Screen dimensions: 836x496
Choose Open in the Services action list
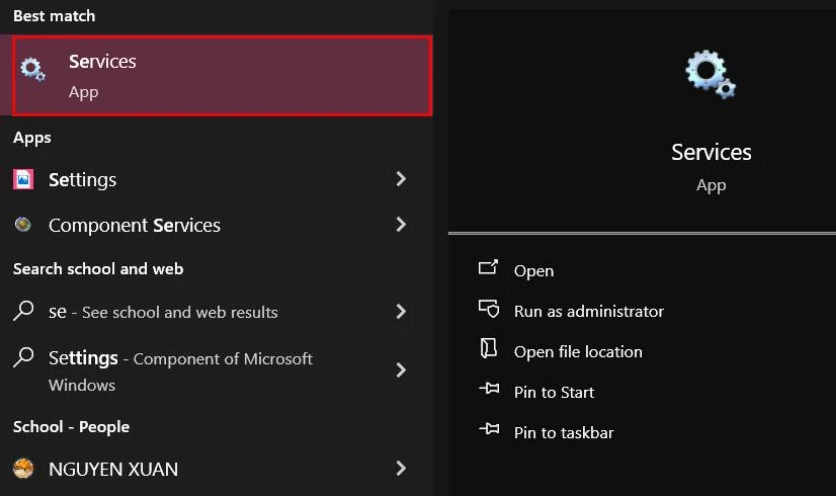click(533, 271)
